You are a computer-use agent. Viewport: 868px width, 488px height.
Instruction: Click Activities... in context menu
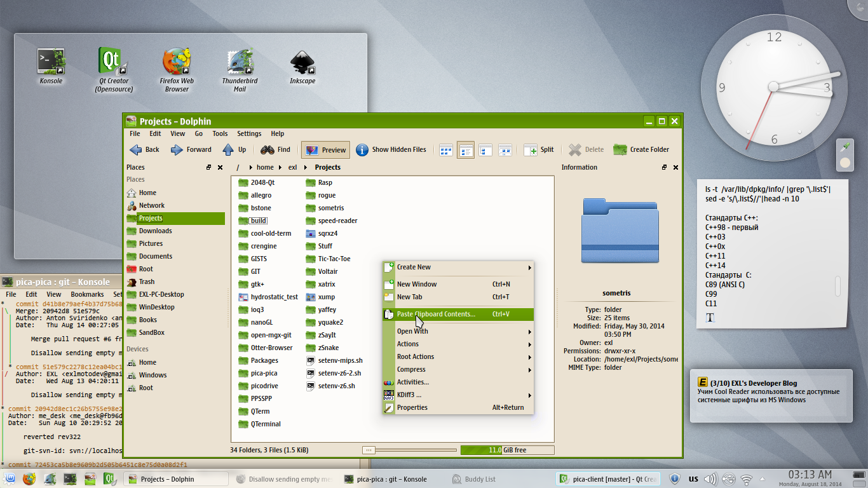coord(458,383)
